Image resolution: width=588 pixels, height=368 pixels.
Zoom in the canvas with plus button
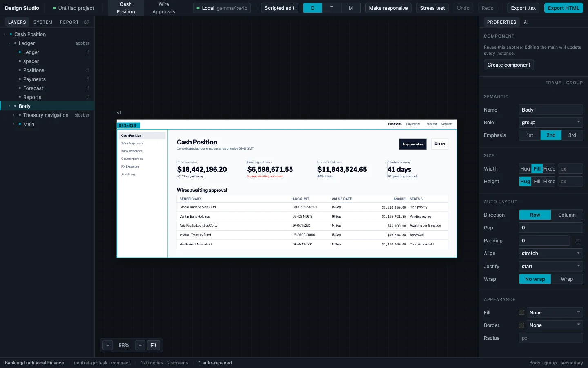tap(140, 346)
